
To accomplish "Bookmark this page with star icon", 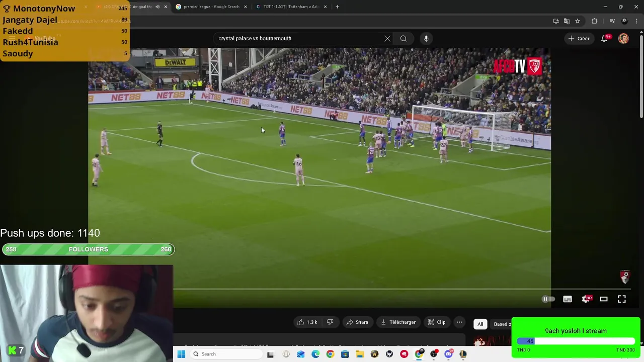I will point(578,21).
